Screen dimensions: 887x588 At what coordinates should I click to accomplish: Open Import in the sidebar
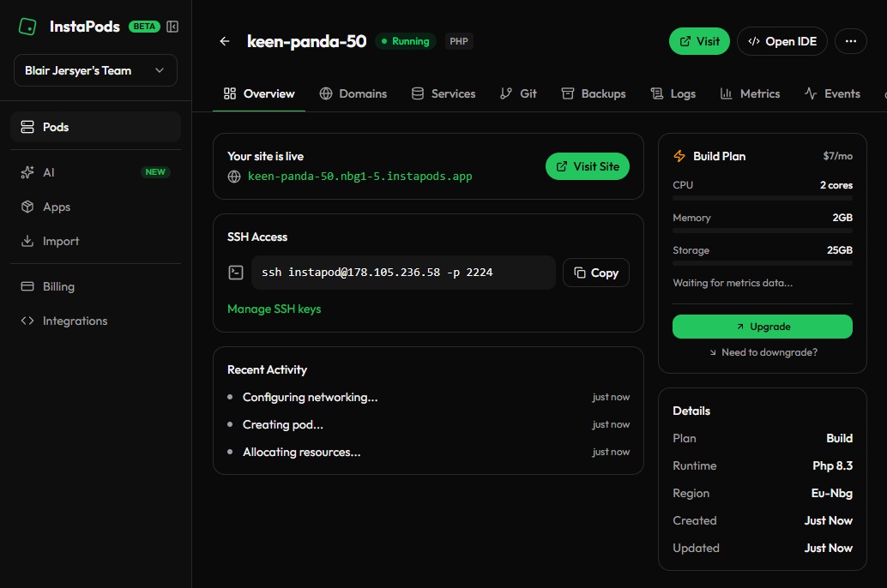(95, 241)
